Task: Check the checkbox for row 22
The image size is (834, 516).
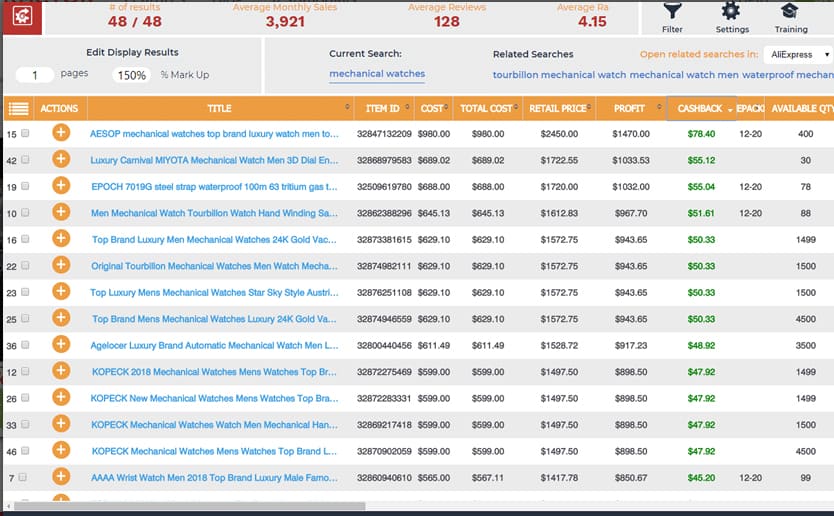Action: (25, 265)
